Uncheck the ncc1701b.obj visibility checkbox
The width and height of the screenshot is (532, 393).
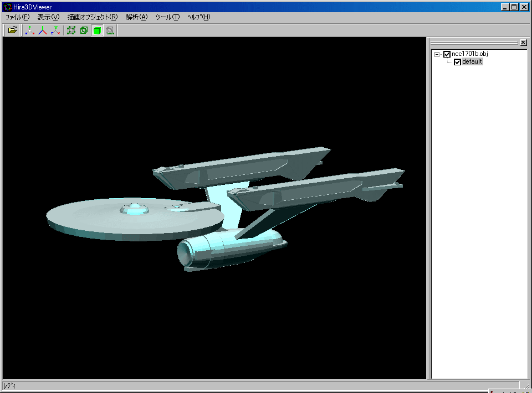[x=447, y=54]
